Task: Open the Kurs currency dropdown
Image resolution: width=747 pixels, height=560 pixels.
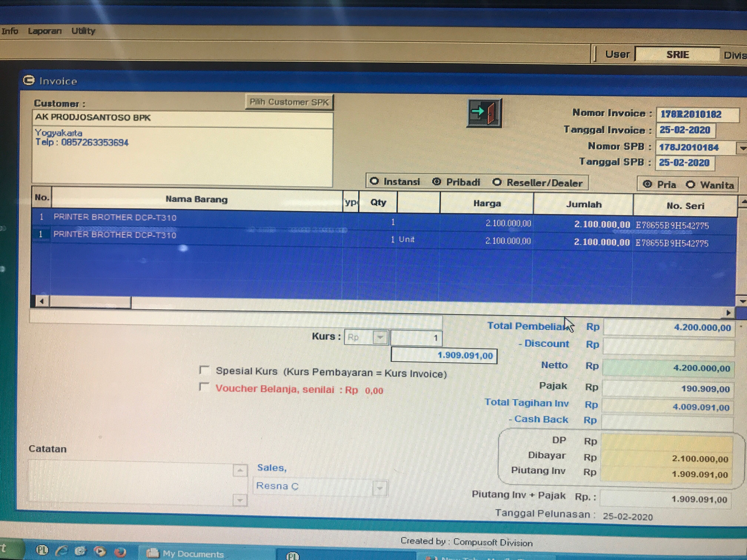Action: tap(380, 337)
